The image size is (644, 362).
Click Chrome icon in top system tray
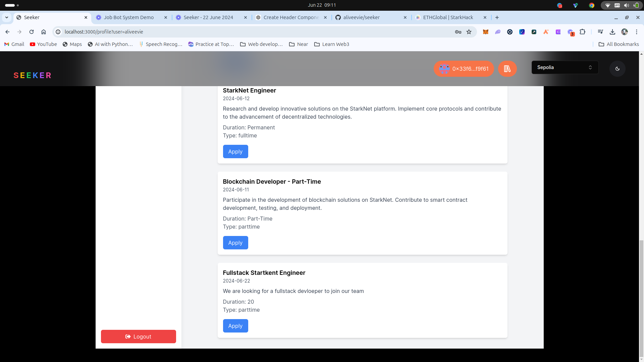[592, 5]
